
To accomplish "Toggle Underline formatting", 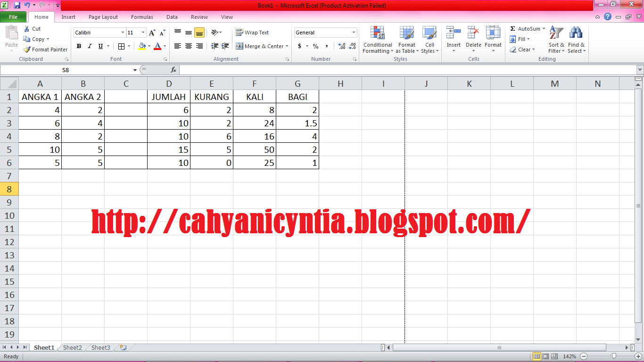I will (99, 46).
